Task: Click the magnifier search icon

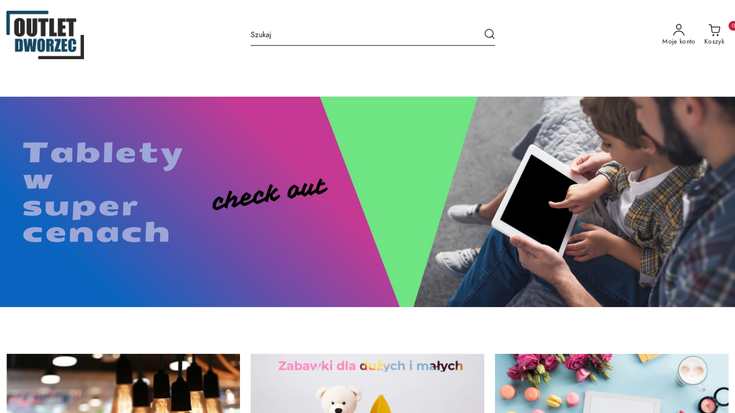Action: 489,34
